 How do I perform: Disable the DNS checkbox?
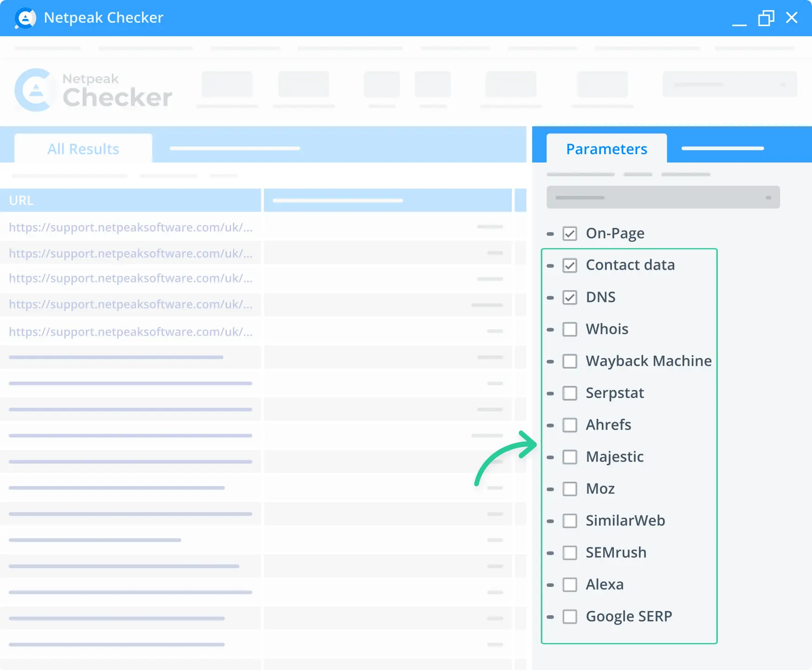coord(570,297)
